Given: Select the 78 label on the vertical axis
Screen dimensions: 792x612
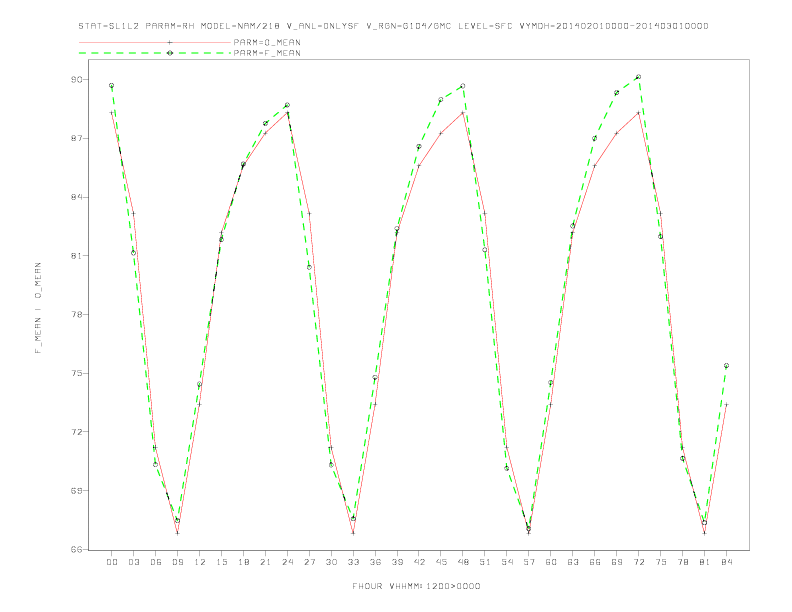Looking at the screenshot, I should (77, 315).
